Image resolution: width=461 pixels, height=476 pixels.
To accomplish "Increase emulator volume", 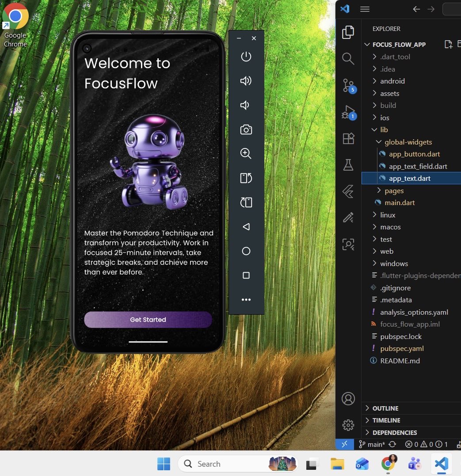I will [x=246, y=81].
